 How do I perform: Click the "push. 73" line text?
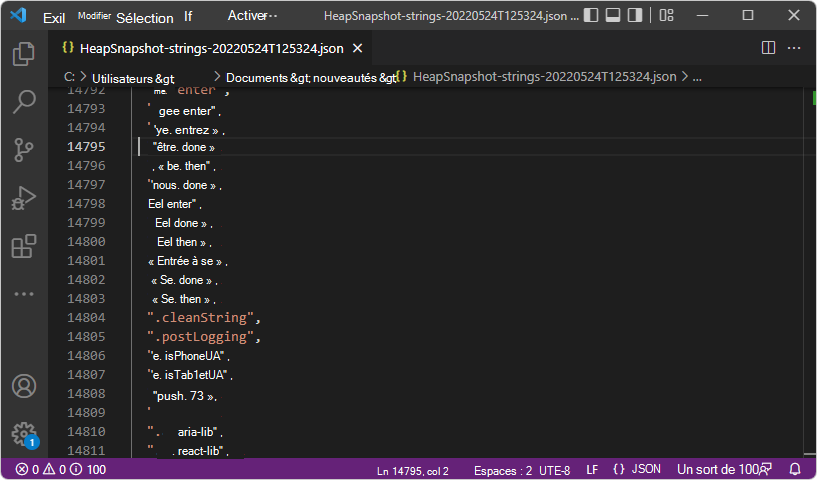tap(185, 396)
